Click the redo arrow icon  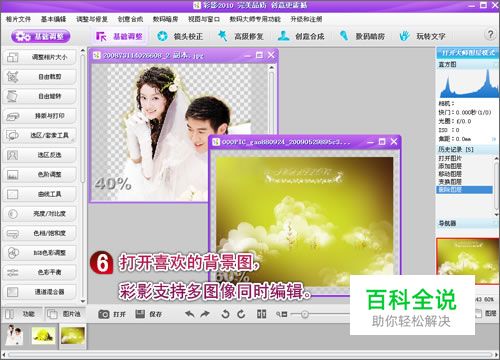coord(205,314)
